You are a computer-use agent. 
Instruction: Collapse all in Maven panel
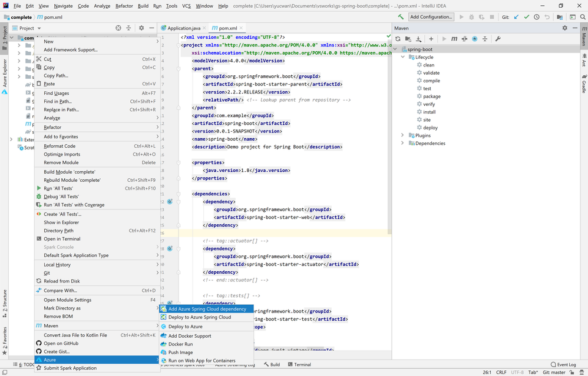tap(485, 39)
